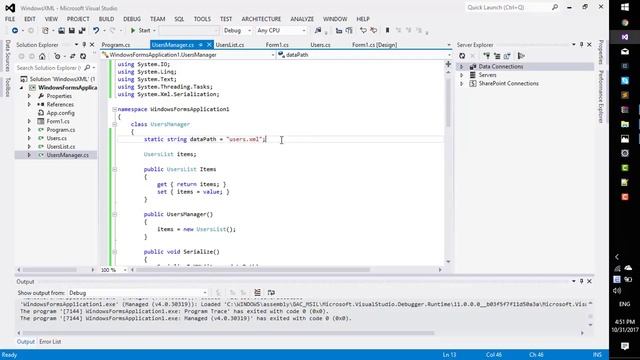Image resolution: width=640 pixels, height=360 pixels.
Task: Expand the Servers node in Server Explorer
Action: 462,75
